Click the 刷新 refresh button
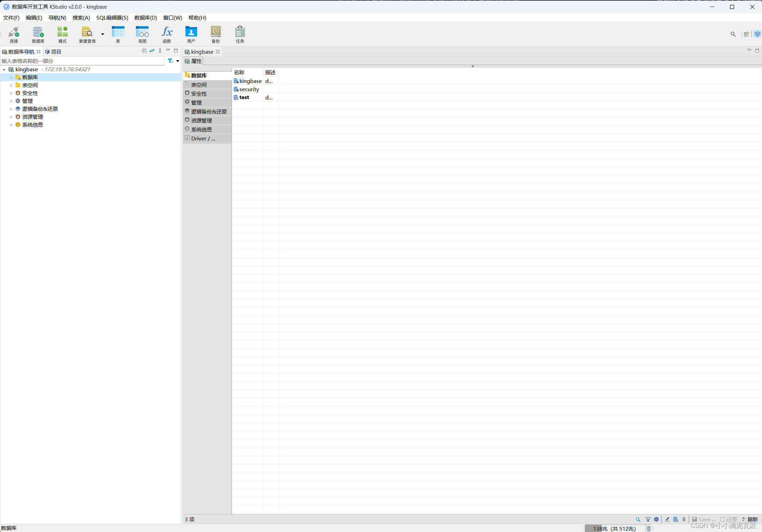The width and height of the screenshot is (762, 532). (x=750, y=519)
